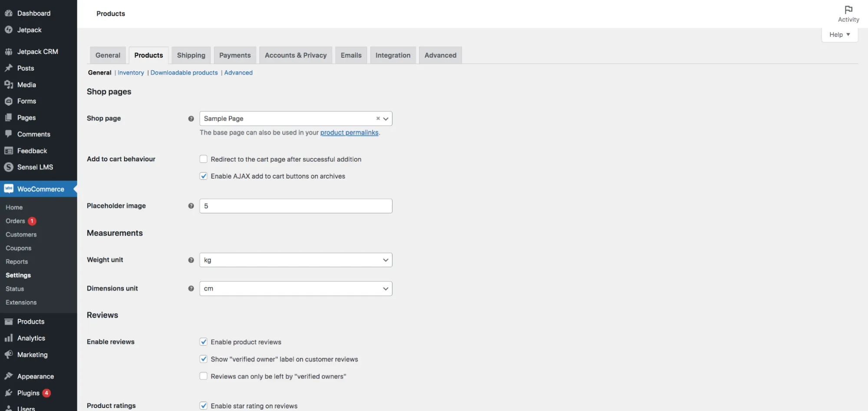Select the Comments icon in sidebar
The width and height of the screenshot is (868, 411).
click(9, 134)
